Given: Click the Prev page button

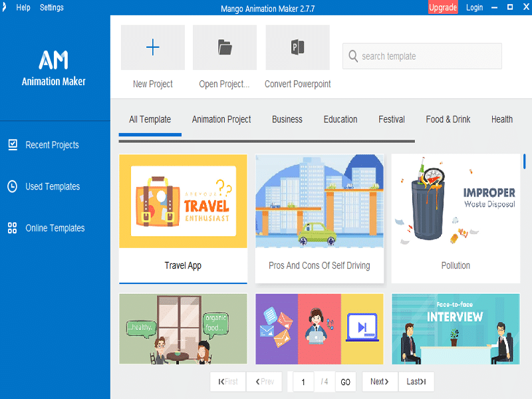Looking at the screenshot, I should point(265,382).
